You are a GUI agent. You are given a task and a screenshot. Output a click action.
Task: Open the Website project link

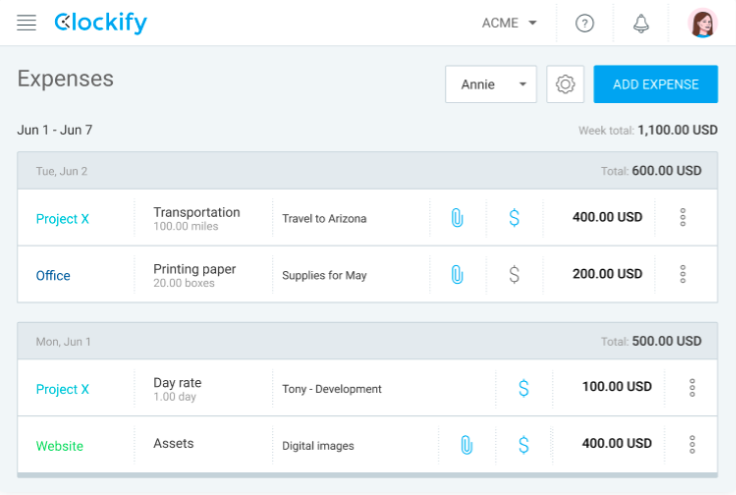pyautogui.click(x=60, y=446)
